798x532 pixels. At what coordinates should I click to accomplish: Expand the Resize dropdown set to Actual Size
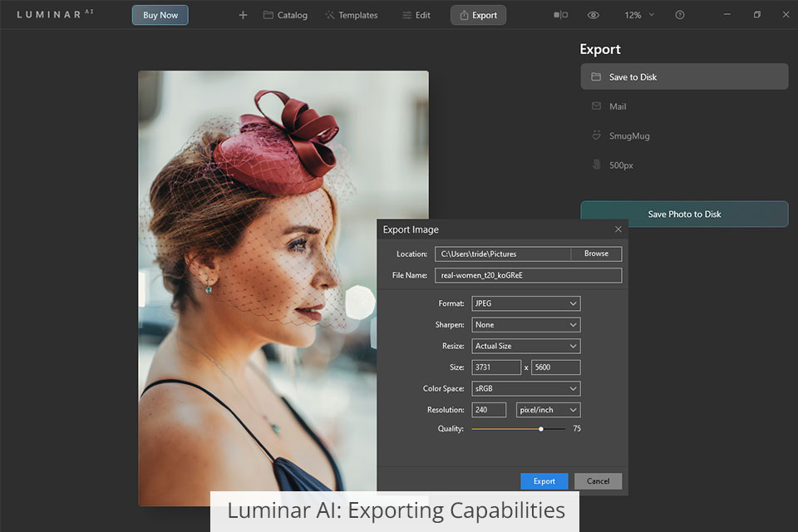[x=525, y=346]
